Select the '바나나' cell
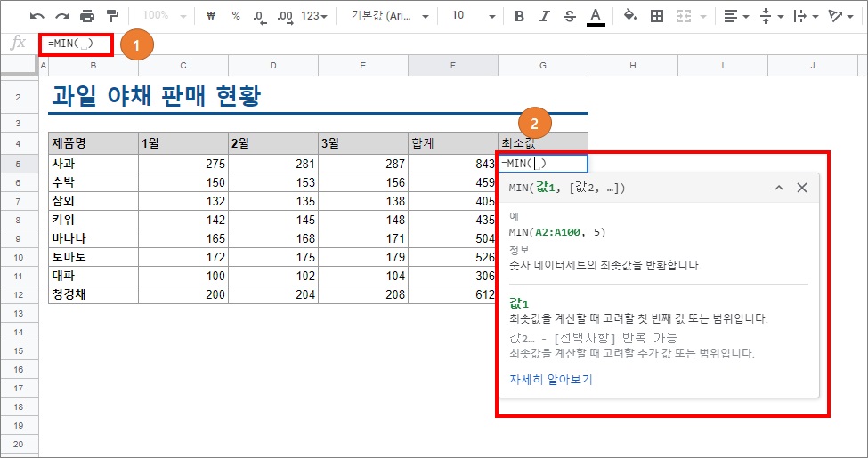This screenshot has height=458, width=868. (x=93, y=238)
